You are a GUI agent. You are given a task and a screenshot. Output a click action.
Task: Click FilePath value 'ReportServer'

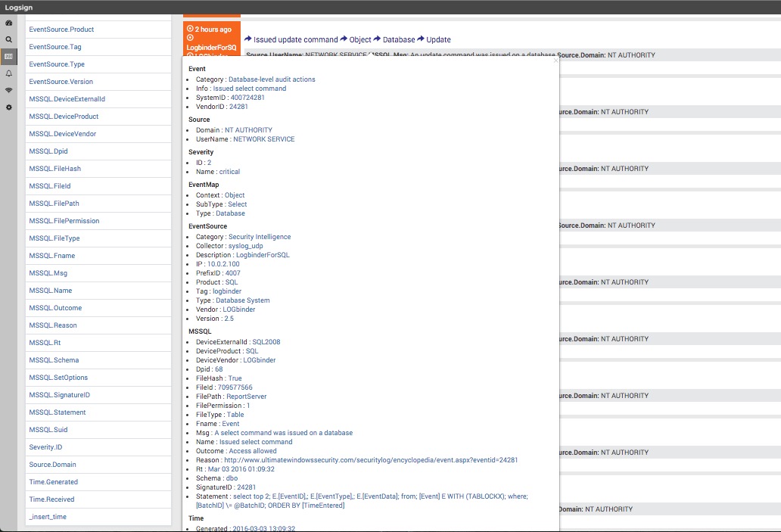click(x=247, y=397)
